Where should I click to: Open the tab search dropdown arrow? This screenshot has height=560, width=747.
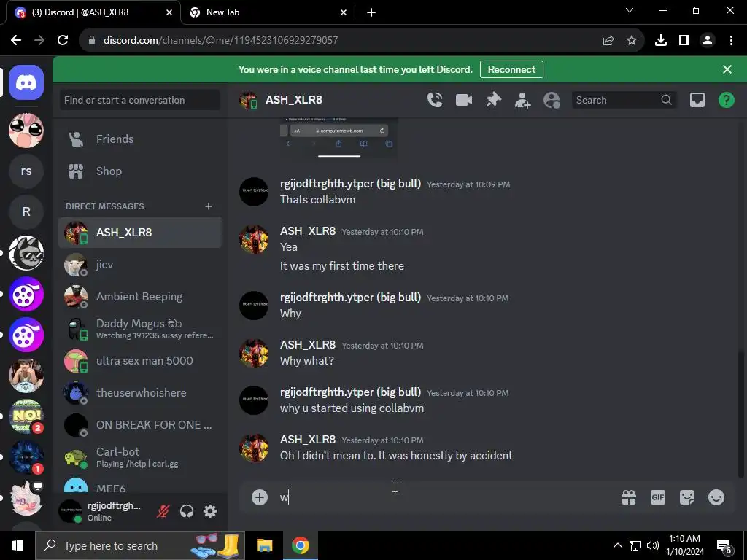(630, 10)
